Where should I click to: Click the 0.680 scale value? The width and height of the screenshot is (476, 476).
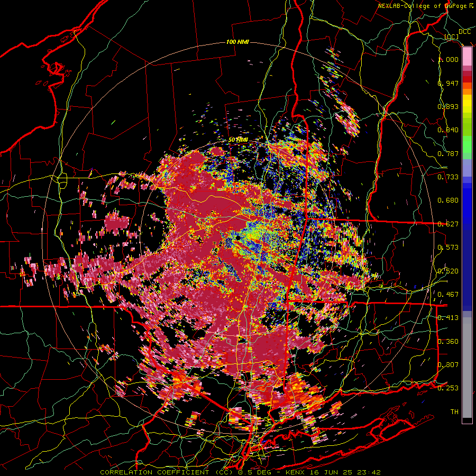tap(448, 200)
